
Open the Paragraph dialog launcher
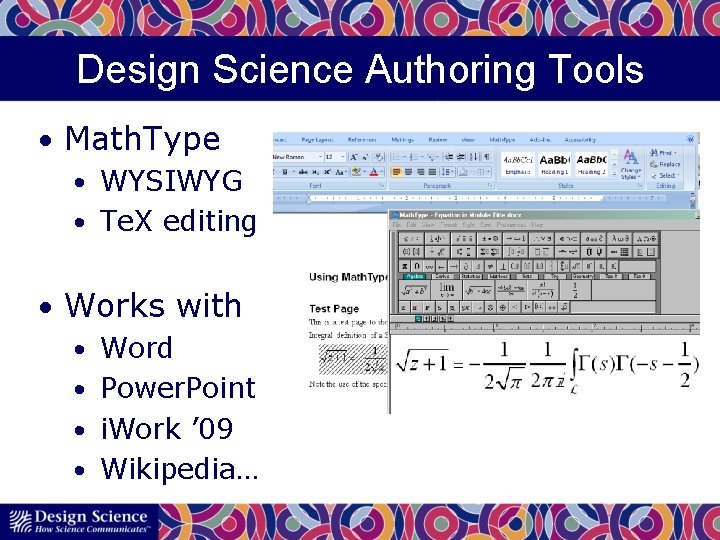(490, 185)
